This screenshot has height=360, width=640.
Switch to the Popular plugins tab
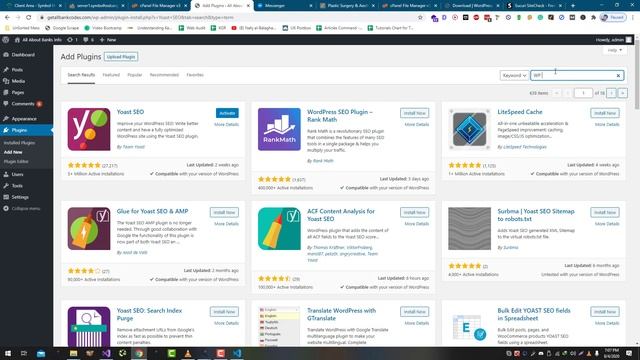[x=135, y=75]
